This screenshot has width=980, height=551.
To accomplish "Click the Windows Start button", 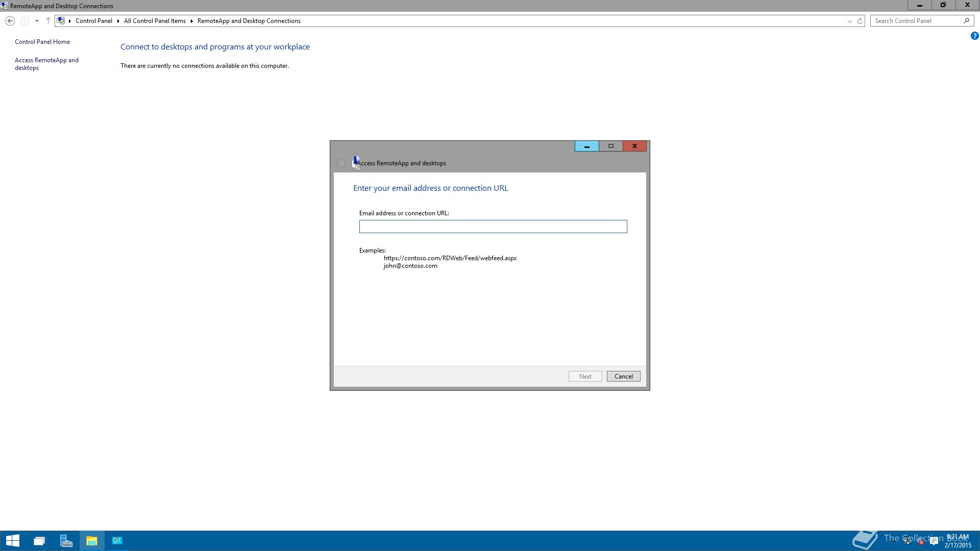I will click(x=12, y=541).
